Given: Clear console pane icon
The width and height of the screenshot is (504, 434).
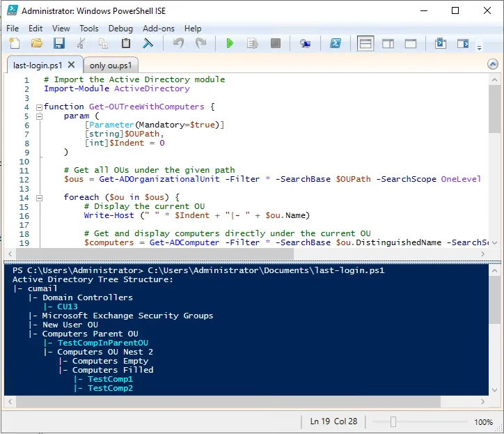Looking at the screenshot, I should click(148, 43).
